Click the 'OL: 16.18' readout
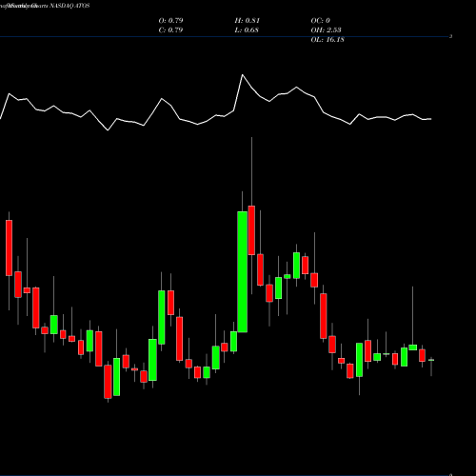This screenshot has height=476, width=476. pos(327,40)
